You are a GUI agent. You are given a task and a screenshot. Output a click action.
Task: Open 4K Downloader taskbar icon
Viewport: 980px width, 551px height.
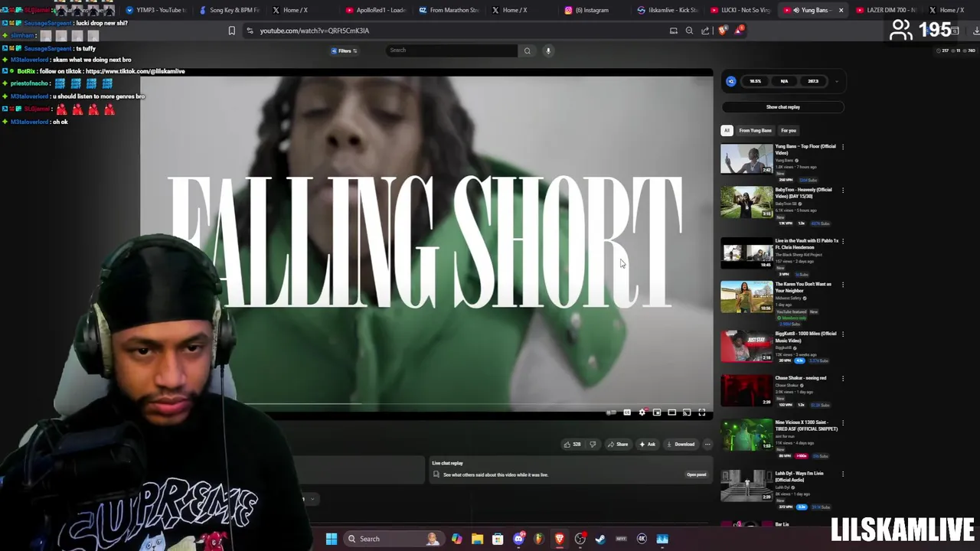pyautogui.click(x=642, y=539)
